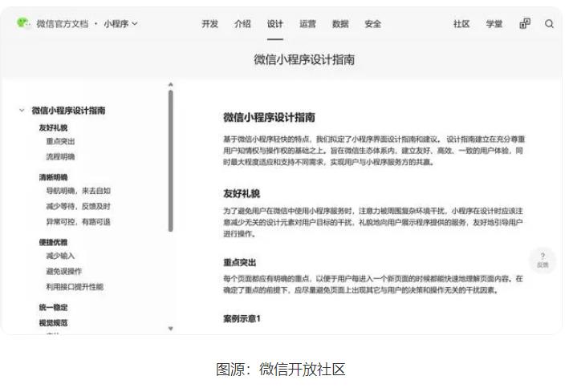Select 便捷优雅 in sidebar
Image resolution: width=565 pixels, height=392 pixels.
coord(53,242)
